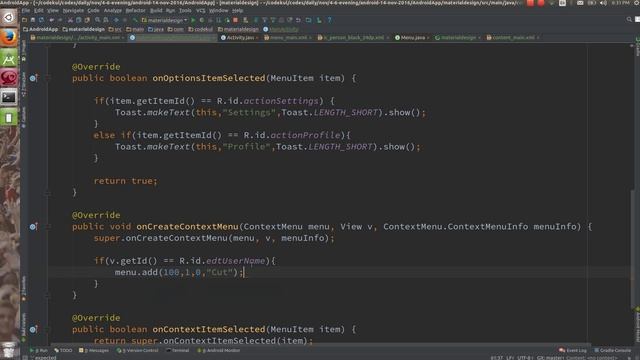
Task: Select java folder in the breadcrumb bar
Action: pyautogui.click(x=156, y=29)
